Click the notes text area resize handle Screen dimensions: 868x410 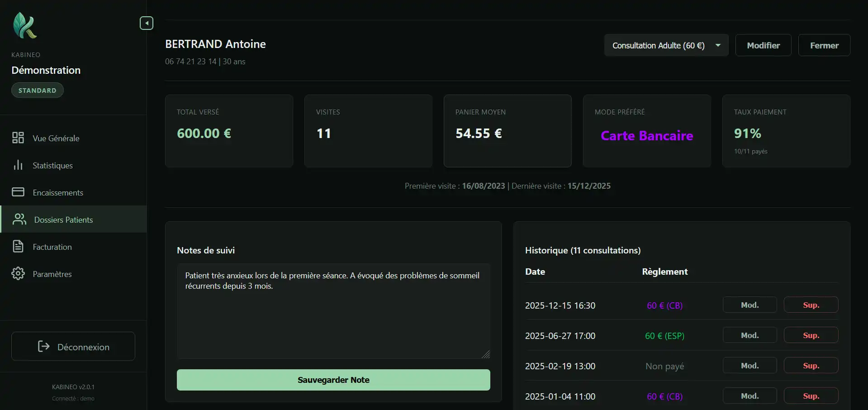(486, 354)
